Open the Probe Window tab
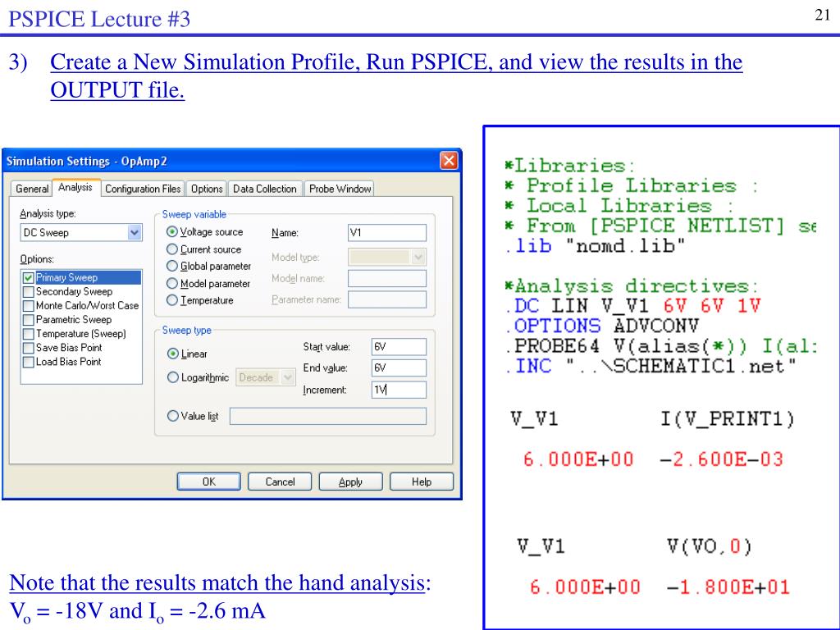Image resolution: width=840 pixels, height=630 pixels. click(340, 189)
